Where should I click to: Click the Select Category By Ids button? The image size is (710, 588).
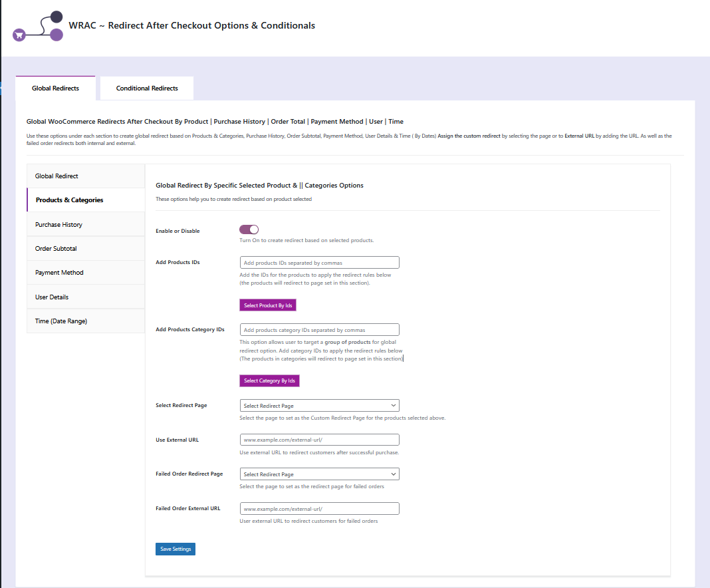[269, 381]
